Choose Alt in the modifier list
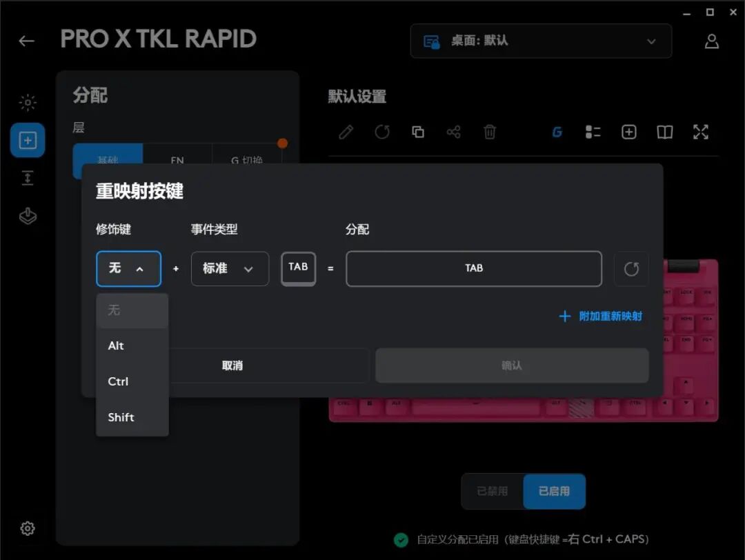Screen dimensions: 745x560 point(132,346)
